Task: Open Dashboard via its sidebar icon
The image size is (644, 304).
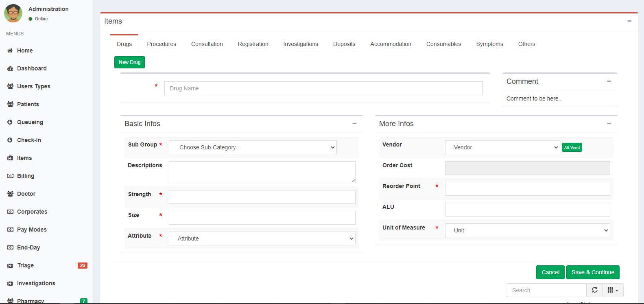Action: click(10, 68)
